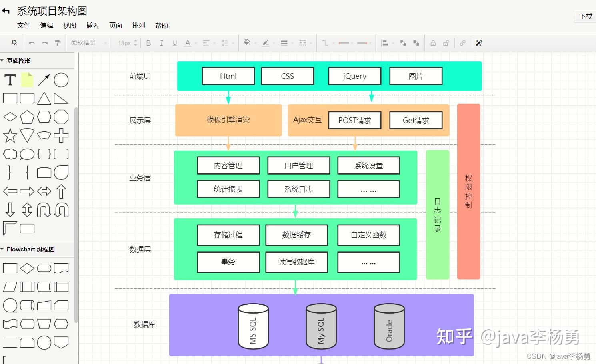Screen dimensions: 596x364
Task: Click the back arrow next to 系统项目架构图
Action: [x=6, y=11]
